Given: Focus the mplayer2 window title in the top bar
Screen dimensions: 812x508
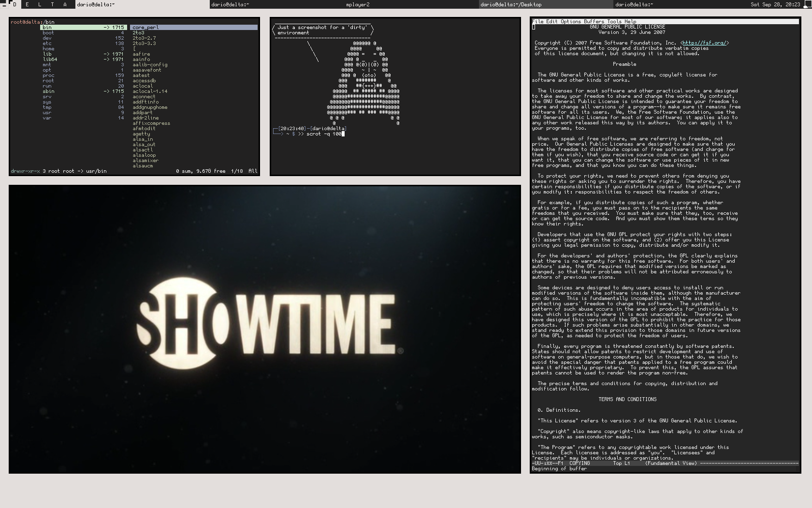Looking at the screenshot, I should coord(412,4).
